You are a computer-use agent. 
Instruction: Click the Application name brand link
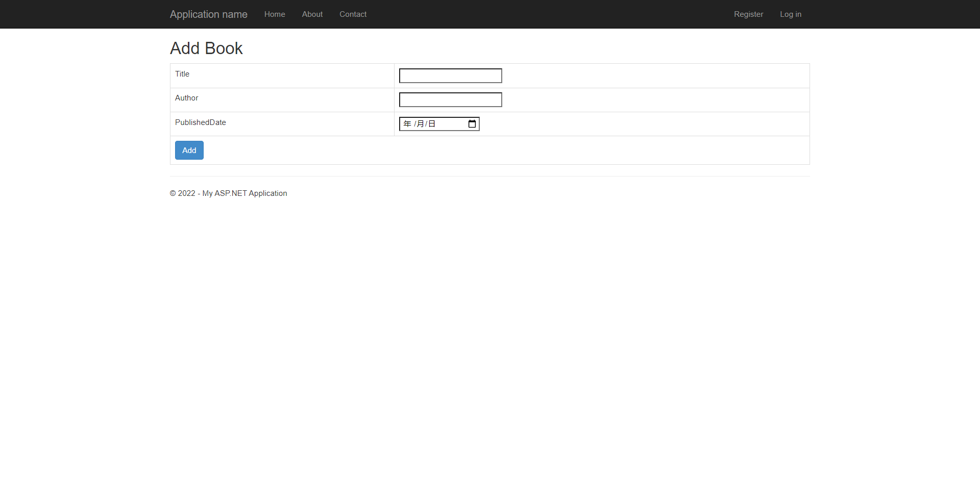click(208, 14)
